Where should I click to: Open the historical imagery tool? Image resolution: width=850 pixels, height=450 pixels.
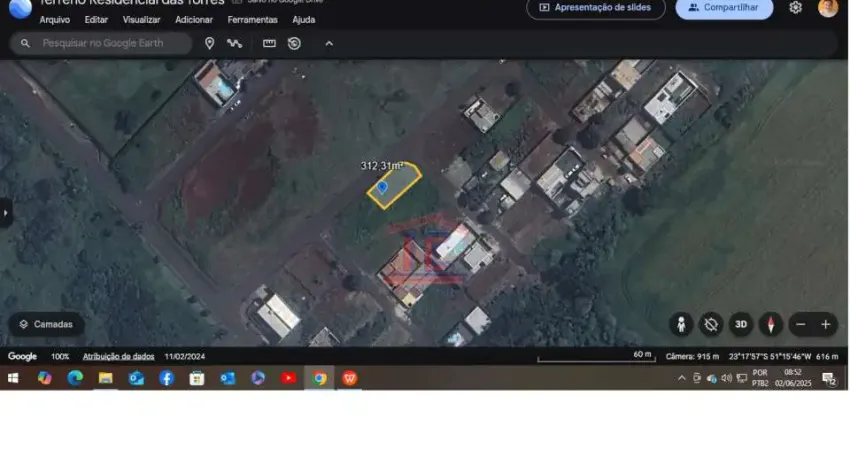(294, 43)
